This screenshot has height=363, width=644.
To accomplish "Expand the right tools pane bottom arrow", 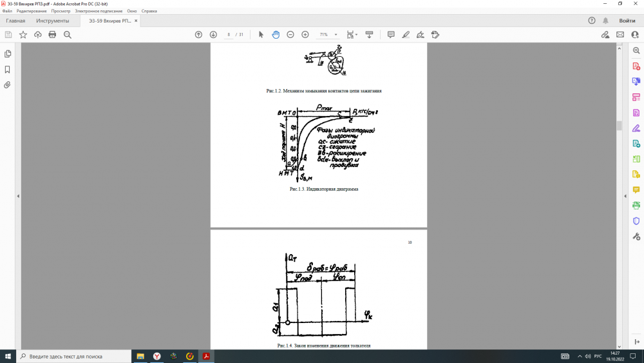I will [637, 342].
